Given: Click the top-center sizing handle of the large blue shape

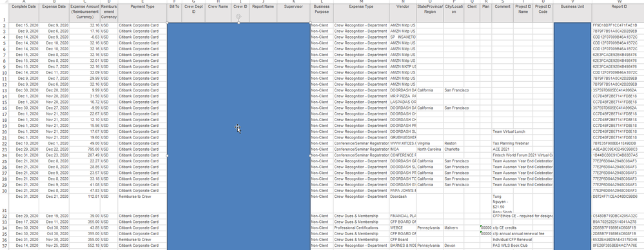Looking at the screenshot, I should (x=239, y=23).
